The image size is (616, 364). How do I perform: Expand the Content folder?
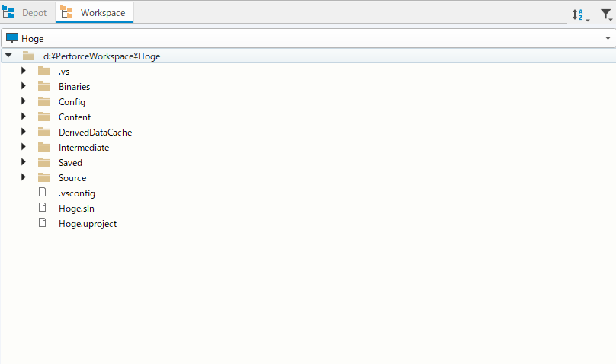23,117
